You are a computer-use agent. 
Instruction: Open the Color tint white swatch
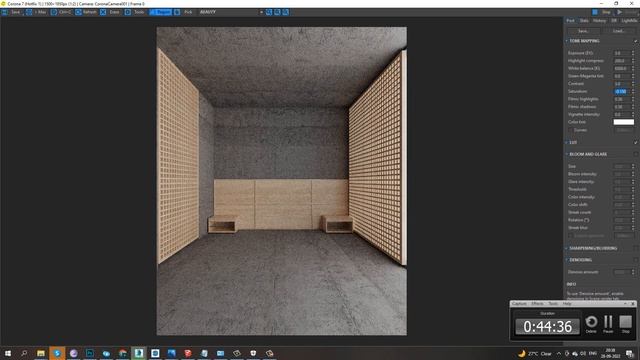(x=623, y=122)
